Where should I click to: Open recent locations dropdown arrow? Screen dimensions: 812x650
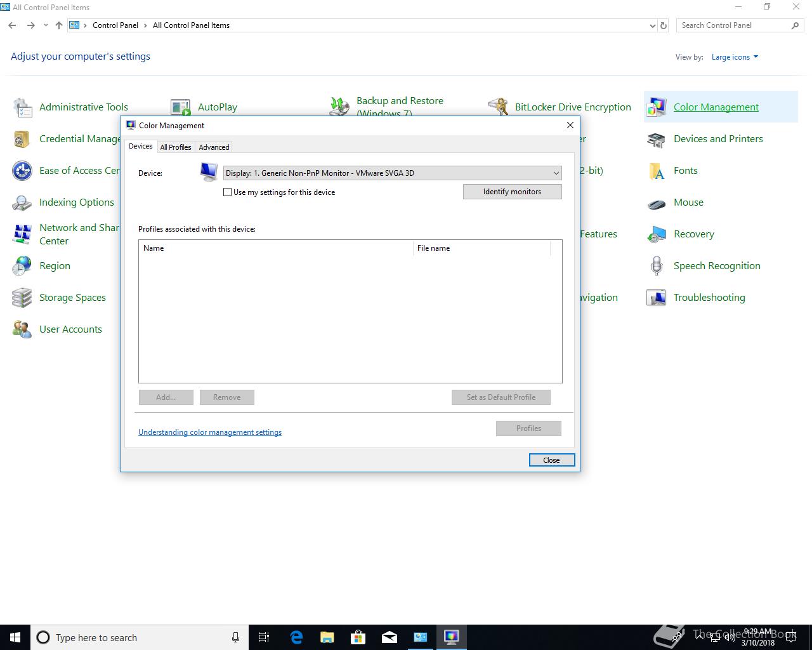click(46, 25)
